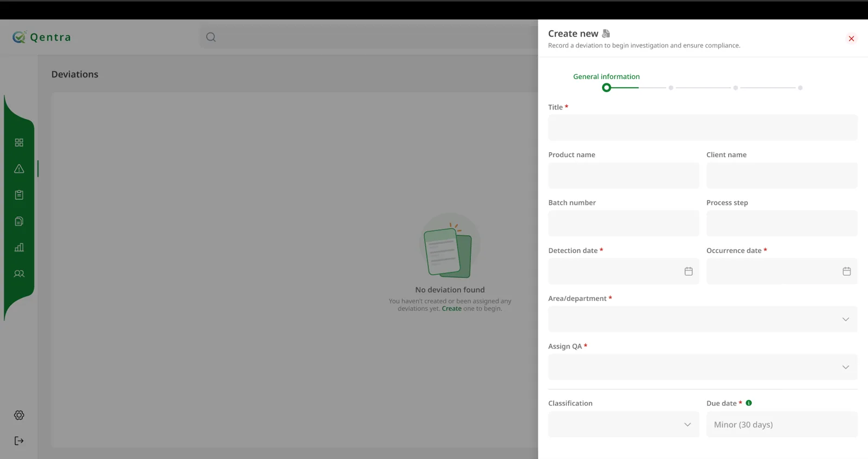The height and width of the screenshot is (459, 868).
Task: Click the Due date Minor (30 days) field
Action: pyautogui.click(x=782, y=424)
